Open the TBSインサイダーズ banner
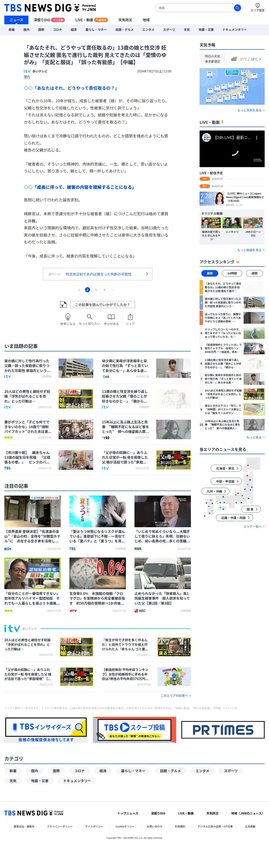Image resolution: width=269 pixels, height=868 pixels. point(46,730)
